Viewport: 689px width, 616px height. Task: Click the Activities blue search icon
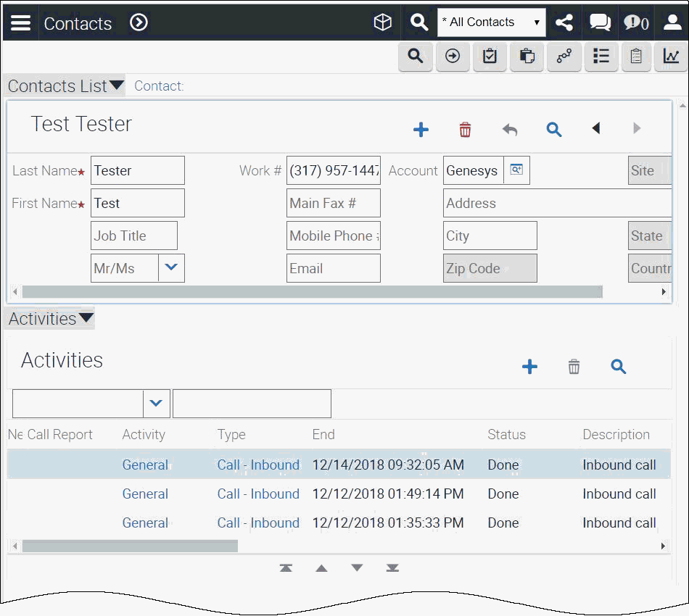point(618,366)
